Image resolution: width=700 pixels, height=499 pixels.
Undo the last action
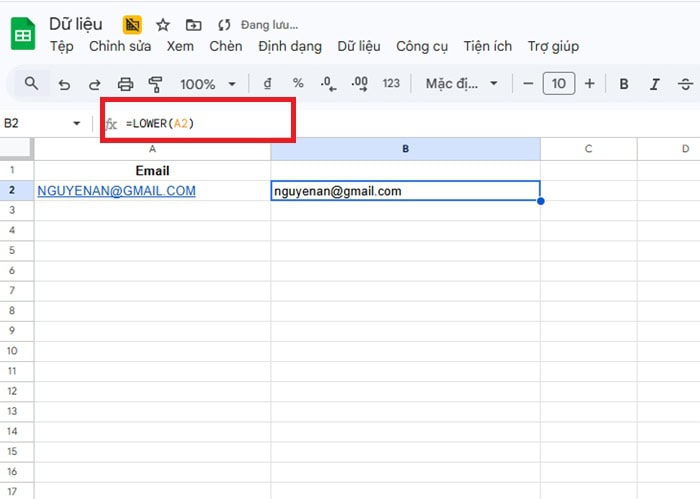point(64,84)
